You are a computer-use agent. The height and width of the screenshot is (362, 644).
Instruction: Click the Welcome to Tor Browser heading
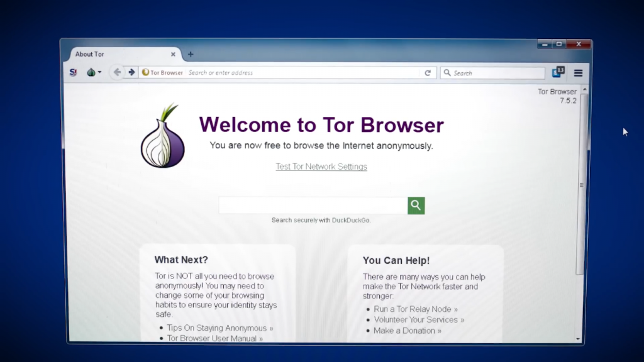pyautogui.click(x=321, y=125)
